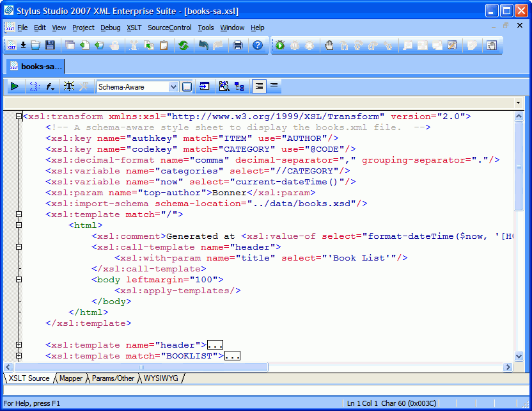Run the current XSLT scenario
Screen dimensions: 532x411
[x=14, y=86]
